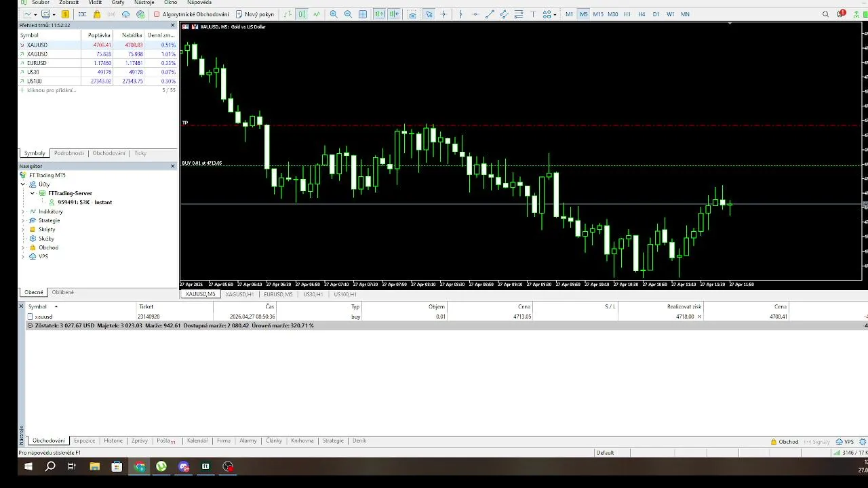Expand the Indikátory node in Navigátor
This screenshot has height=488, width=868.
coord(23,211)
